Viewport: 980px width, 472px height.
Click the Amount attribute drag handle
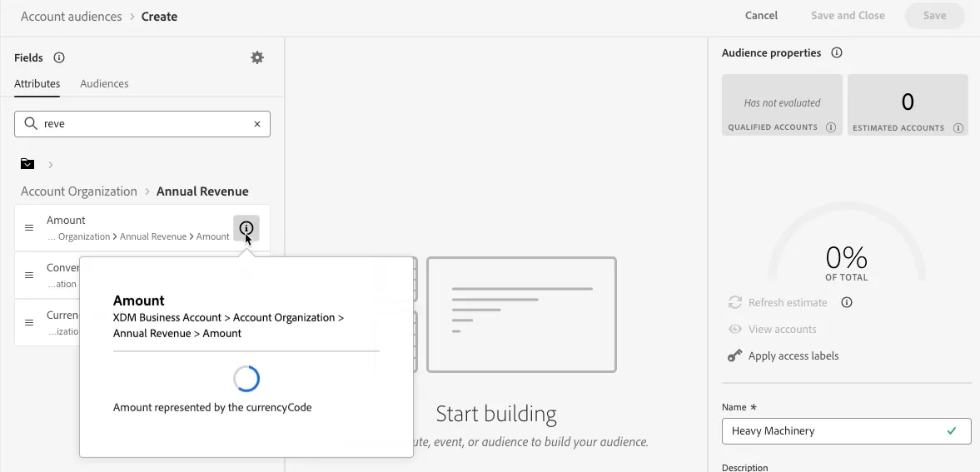pos(29,227)
